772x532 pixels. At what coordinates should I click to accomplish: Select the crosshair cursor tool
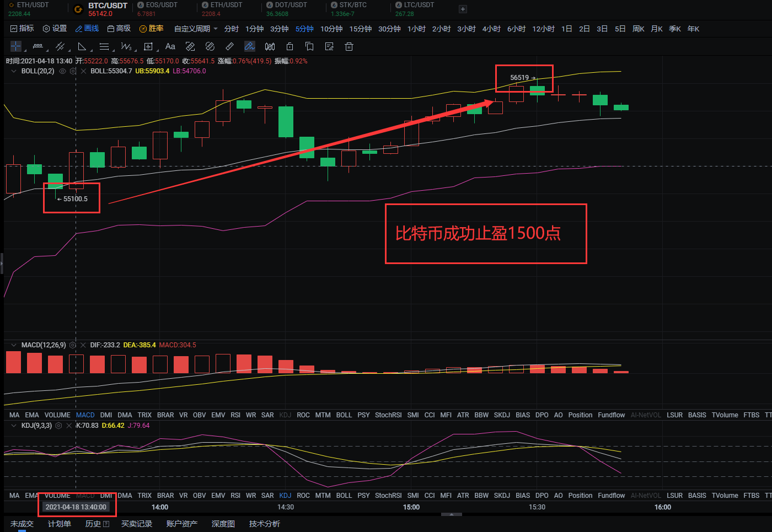click(x=16, y=46)
